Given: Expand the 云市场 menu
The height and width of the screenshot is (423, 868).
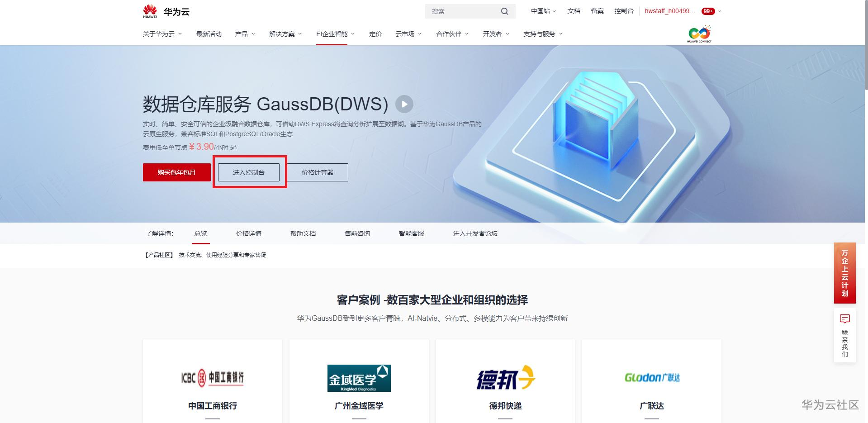Looking at the screenshot, I should (408, 34).
